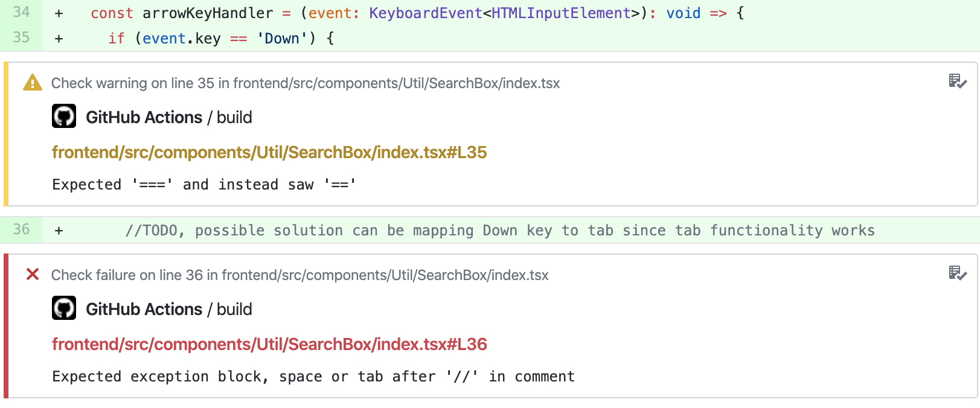
Task: Click the plus marker on line 34
Action: click(x=59, y=13)
